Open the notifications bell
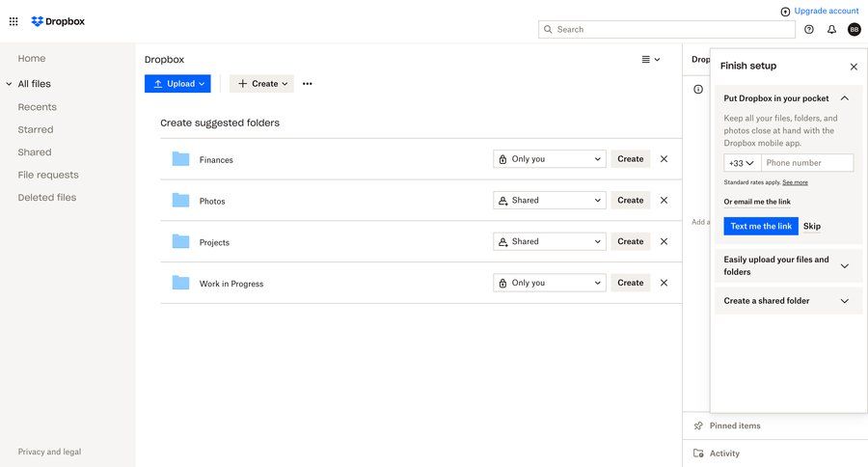The height and width of the screenshot is (467, 868). click(x=831, y=29)
